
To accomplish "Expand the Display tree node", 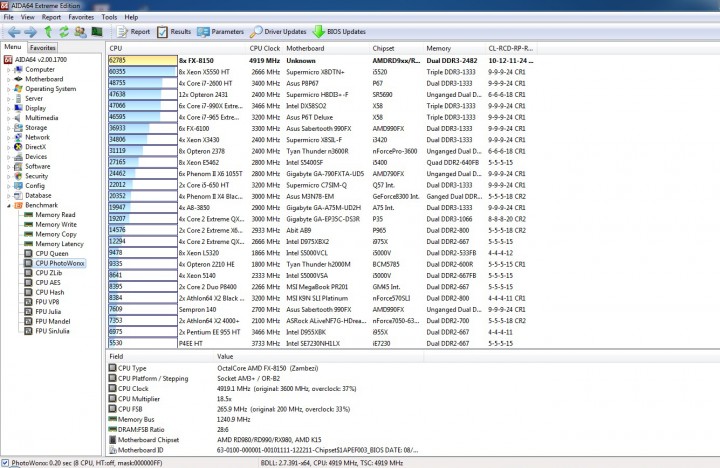I will click(8, 108).
